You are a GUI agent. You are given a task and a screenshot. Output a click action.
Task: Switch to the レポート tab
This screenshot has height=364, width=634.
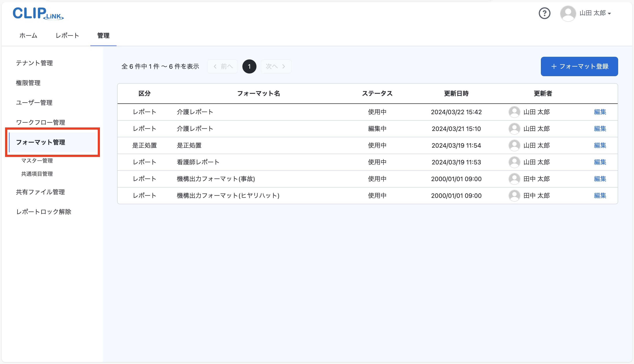pos(67,35)
